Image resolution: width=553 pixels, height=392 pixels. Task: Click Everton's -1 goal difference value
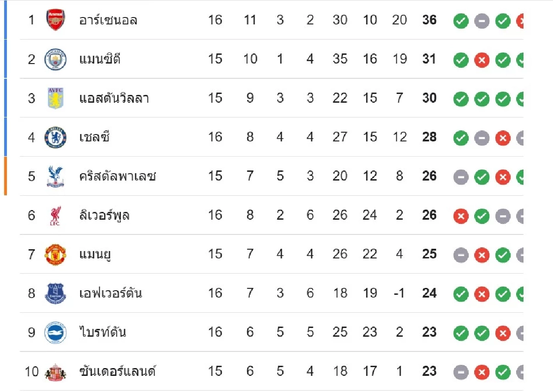pos(399,293)
